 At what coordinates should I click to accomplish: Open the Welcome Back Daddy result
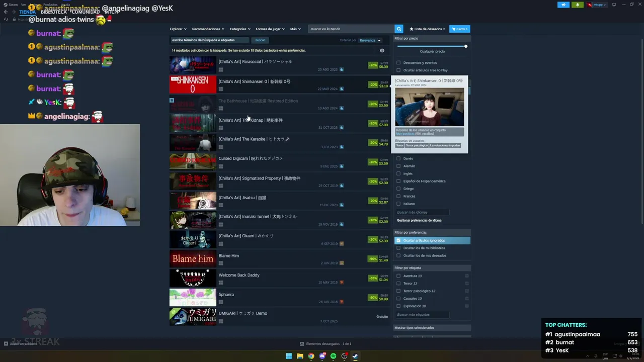pos(279,278)
